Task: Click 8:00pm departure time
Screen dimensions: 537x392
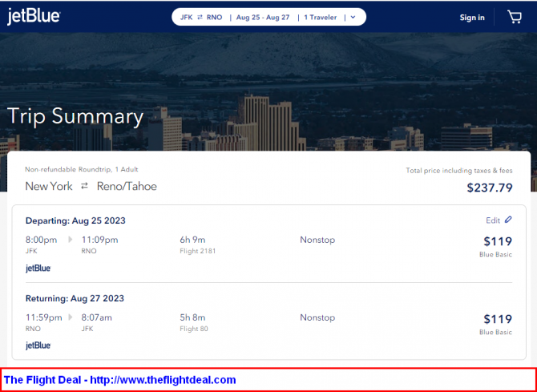Action: click(41, 240)
